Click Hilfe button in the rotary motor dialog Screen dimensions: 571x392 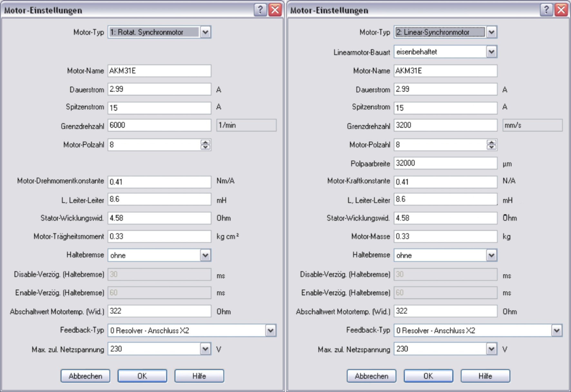pos(199,376)
